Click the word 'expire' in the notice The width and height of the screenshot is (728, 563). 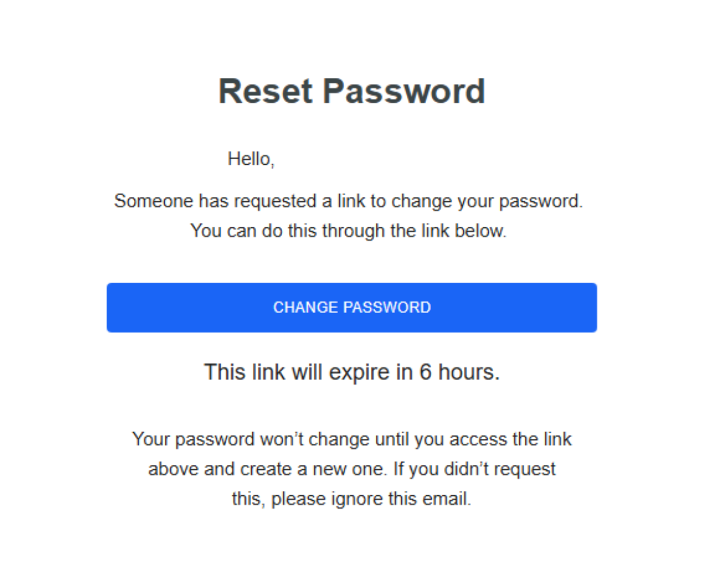[x=359, y=372]
